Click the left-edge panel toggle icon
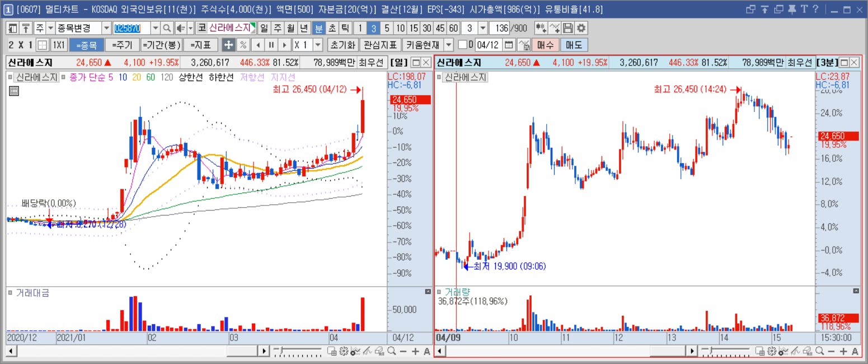The height and width of the screenshot is (364, 868). click(x=13, y=28)
